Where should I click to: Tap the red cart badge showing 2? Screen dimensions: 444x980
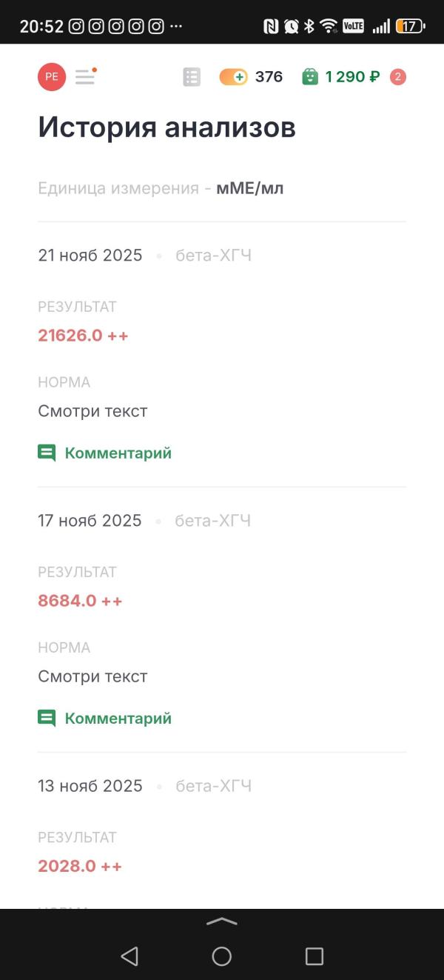[x=398, y=77]
